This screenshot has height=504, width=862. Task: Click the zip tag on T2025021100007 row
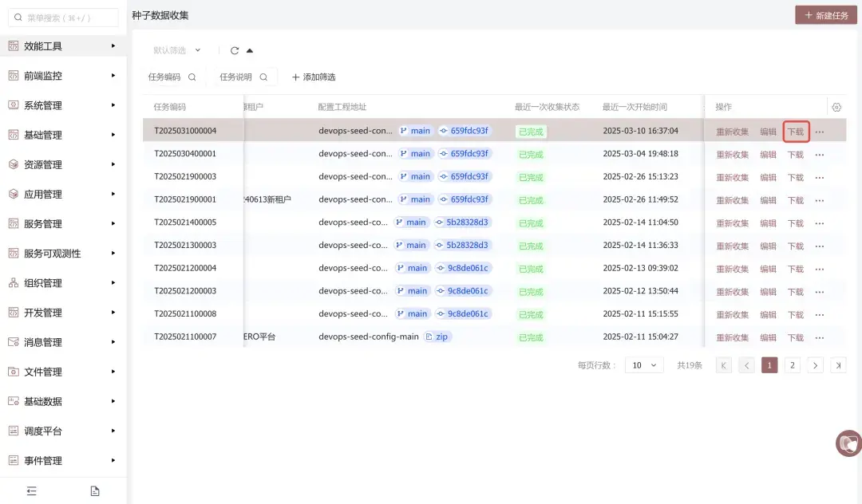437,337
